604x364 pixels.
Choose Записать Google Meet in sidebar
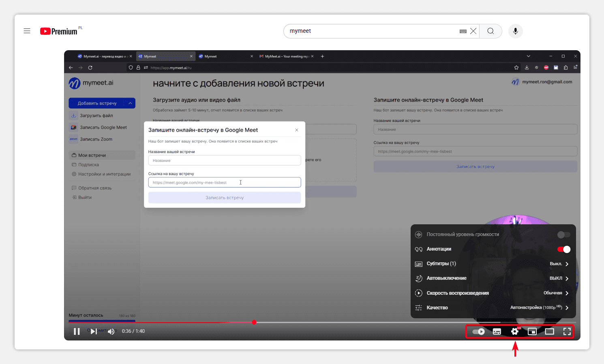click(x=103, y=128)
